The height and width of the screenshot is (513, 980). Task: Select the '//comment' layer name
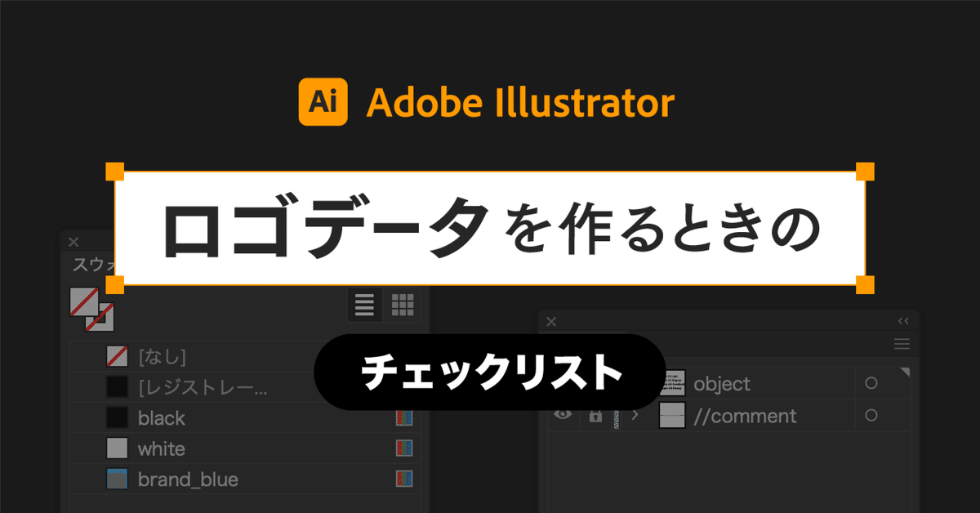tap(745, 416)
